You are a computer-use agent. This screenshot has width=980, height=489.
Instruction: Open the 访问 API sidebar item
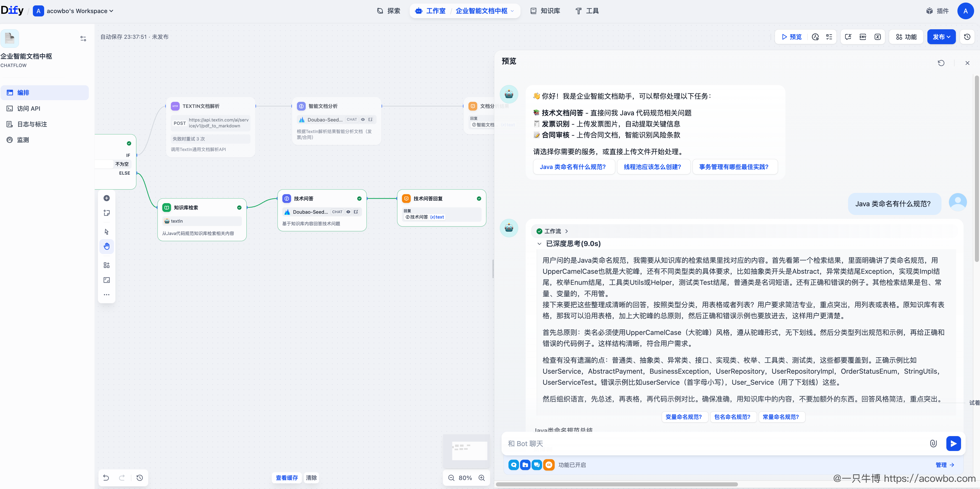tap(28, 108)
